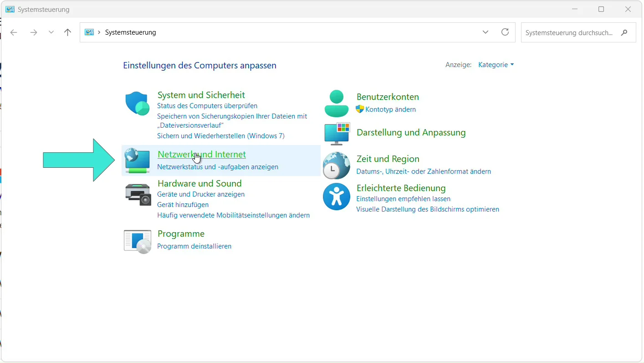The height and width of the screenshot is (363, 644).
Task: Click Systemsteuerung breadcrumb in address bar
Action: coord(131,32)
